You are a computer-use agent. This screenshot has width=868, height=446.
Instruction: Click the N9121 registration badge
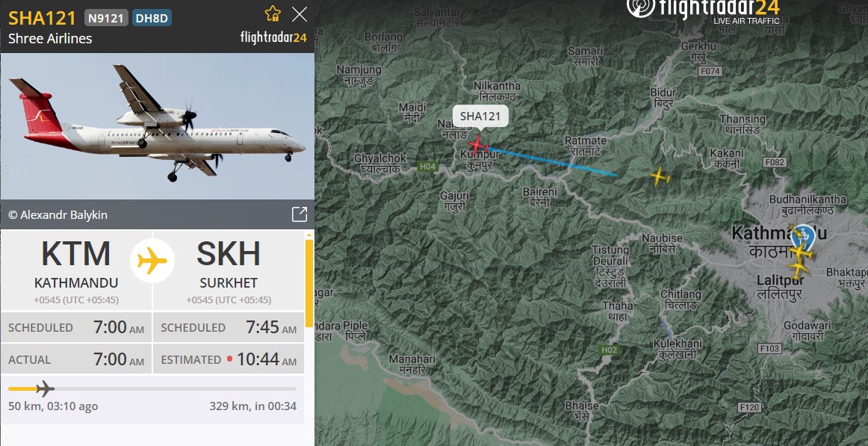tap(106, 18)
